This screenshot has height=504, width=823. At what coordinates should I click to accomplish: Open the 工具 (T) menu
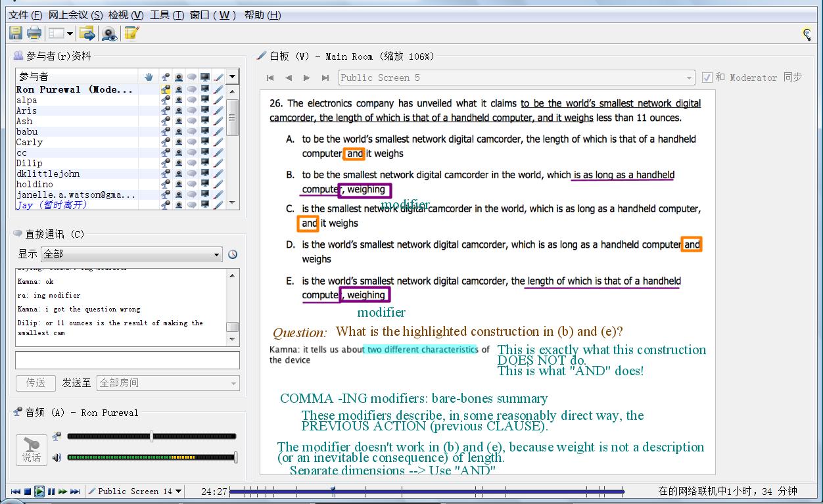[x=167, y=14]
